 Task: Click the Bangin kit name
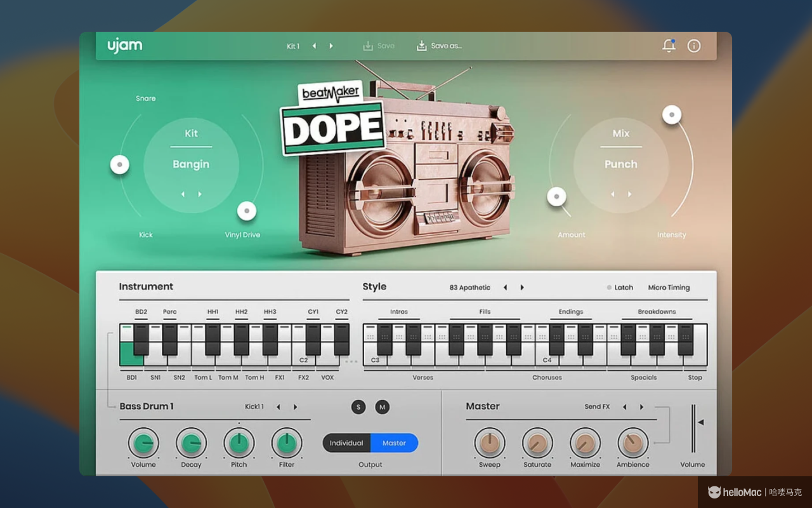(x=191, y=164)
